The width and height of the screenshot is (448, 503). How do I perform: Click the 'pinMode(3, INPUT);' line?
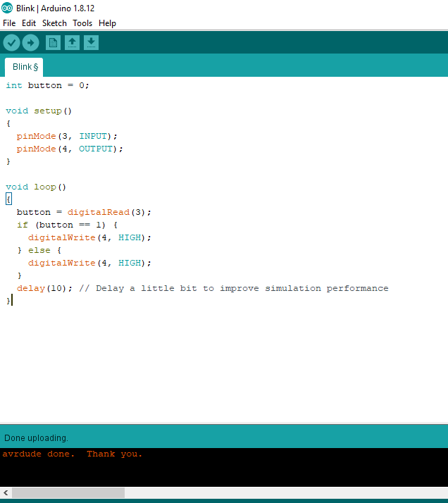[67, 137]
